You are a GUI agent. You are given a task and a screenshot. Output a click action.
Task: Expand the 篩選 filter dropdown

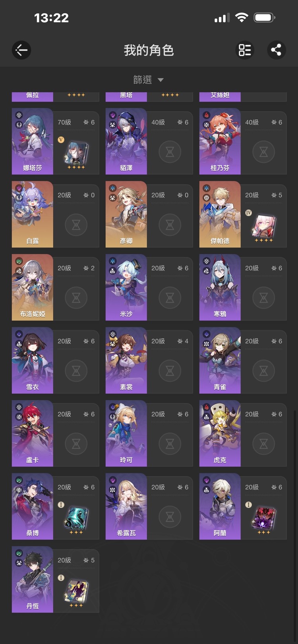tap(149, 80)
